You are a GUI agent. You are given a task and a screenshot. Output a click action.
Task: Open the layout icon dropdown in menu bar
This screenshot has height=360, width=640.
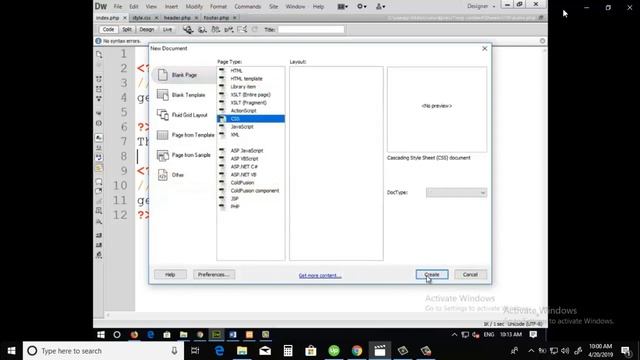point(342,7)
